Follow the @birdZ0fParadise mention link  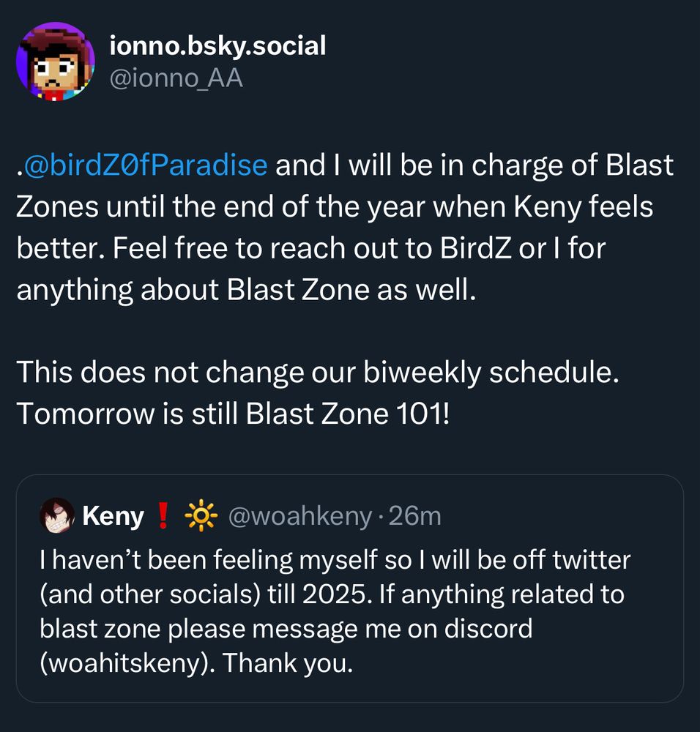coord(144,165)
